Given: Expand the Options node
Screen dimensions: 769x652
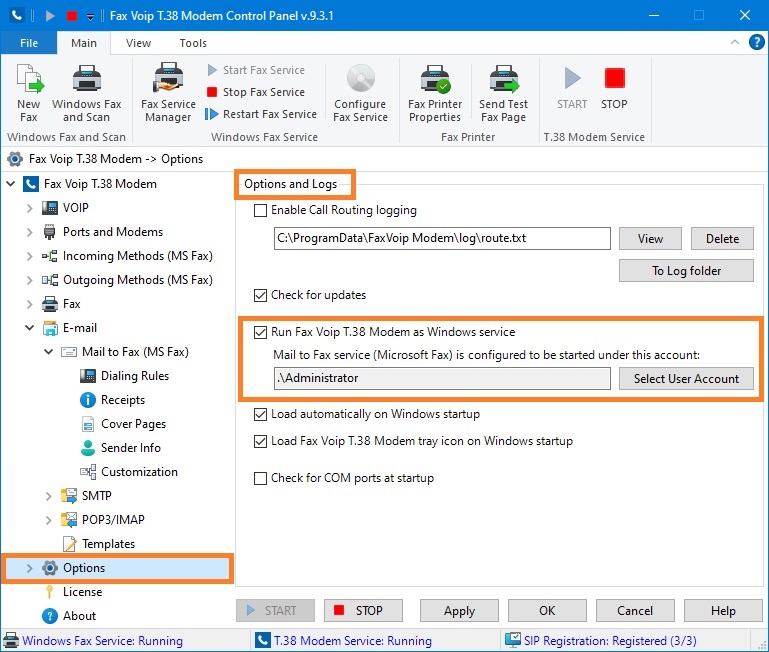Looking at the screenshot, I should pos(29,568).
